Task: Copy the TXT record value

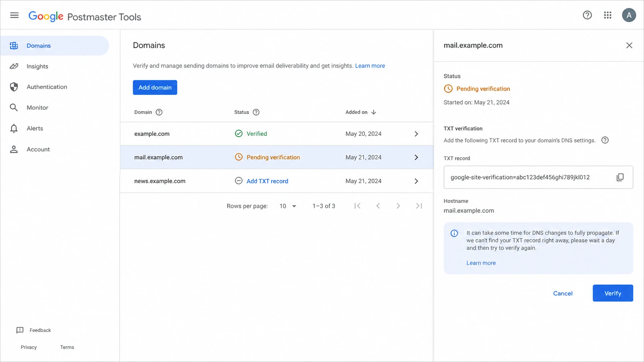Action: tap(620, 177)
